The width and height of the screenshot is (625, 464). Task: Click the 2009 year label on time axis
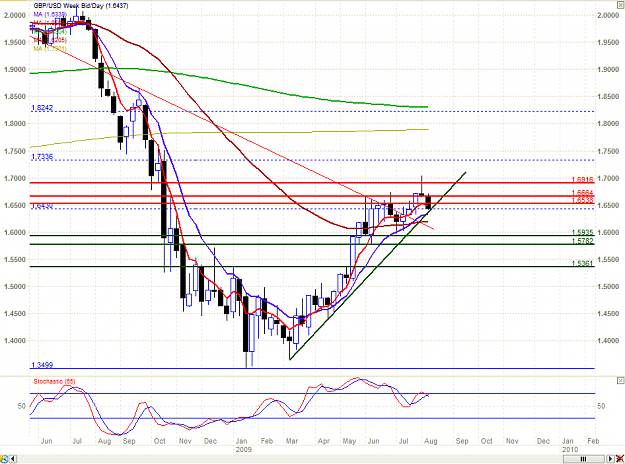tap(243, 449)
